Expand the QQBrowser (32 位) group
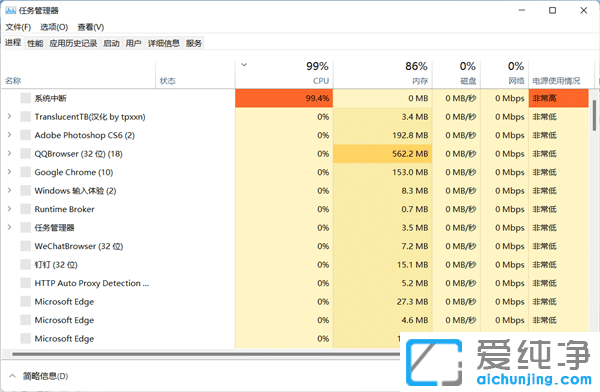The height and width of the screenshot is (392, 600). click(10, 153)
